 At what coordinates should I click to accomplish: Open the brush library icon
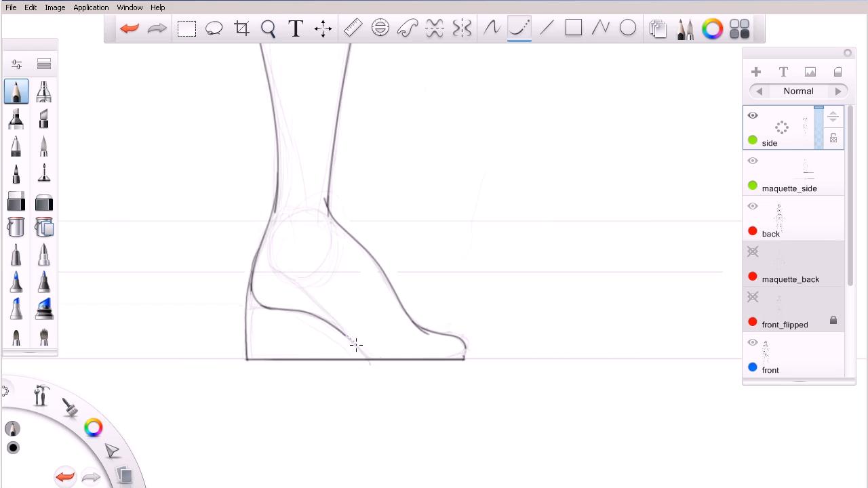pos(44,64)
